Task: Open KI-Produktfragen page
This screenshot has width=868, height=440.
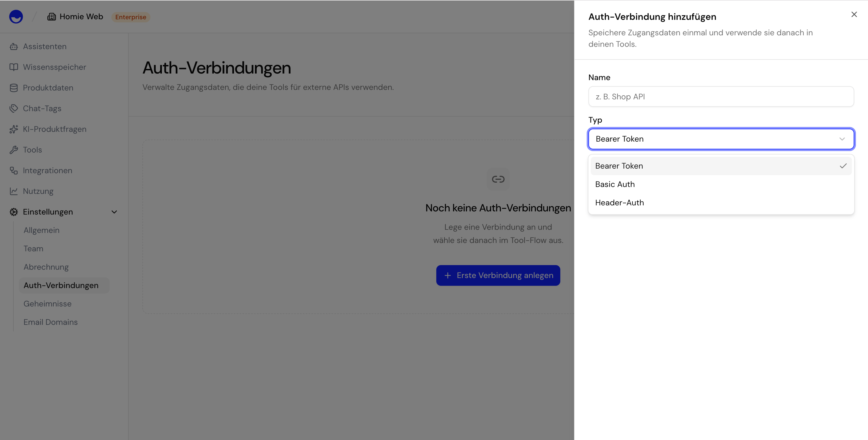Action: [x=55, y=129]
